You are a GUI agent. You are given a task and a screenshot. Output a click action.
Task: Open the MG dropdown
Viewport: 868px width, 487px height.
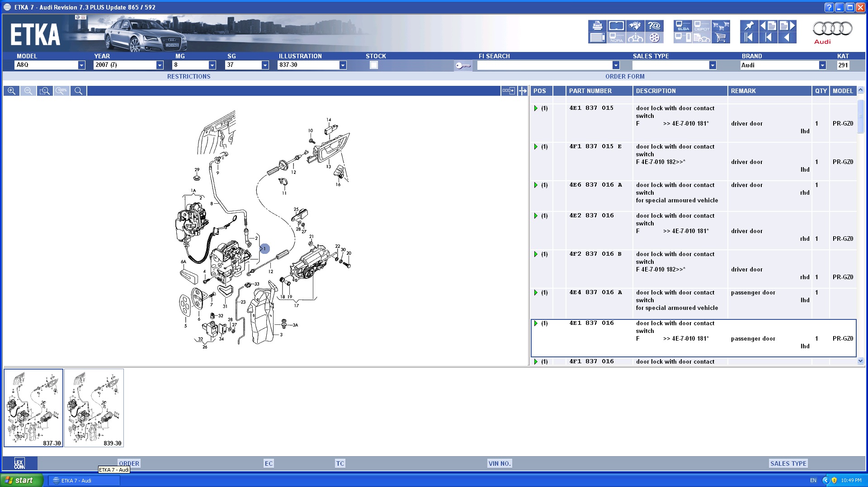(212, 65)
